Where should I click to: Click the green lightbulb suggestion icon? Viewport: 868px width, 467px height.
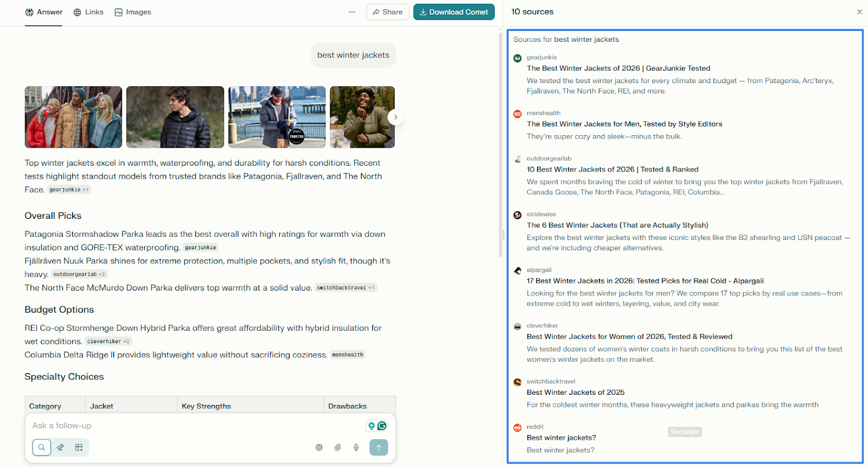(372, 426)
